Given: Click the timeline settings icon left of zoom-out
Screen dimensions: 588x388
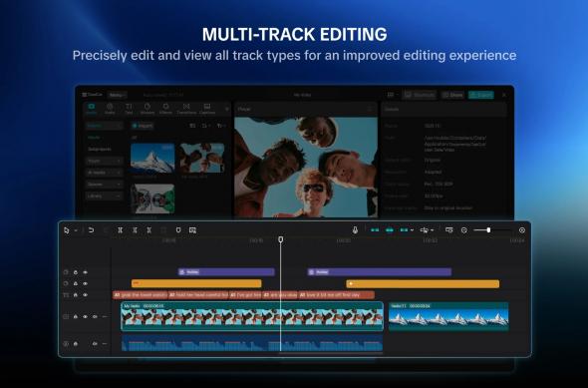Looking at the screenshot, I should [x=448, y=230].
